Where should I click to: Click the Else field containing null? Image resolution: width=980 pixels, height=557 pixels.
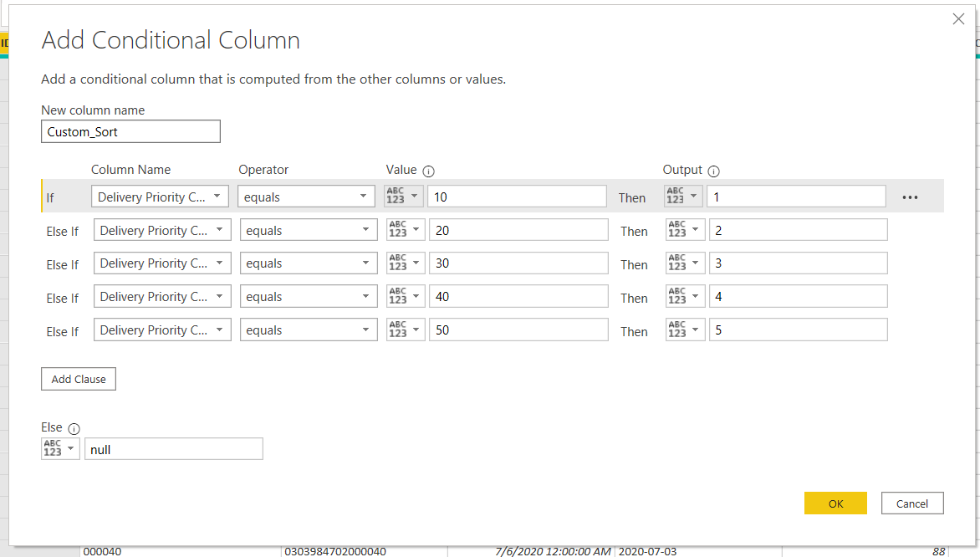174,448
